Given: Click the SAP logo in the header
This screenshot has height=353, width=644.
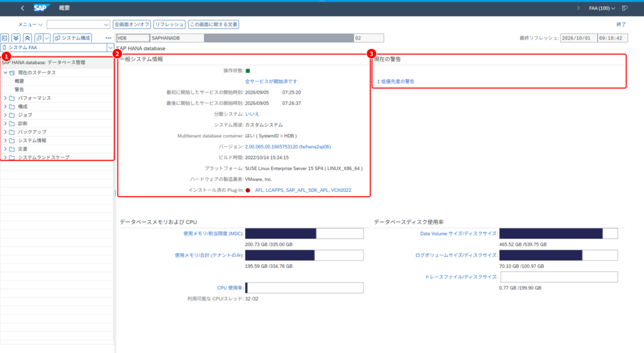Looking at the screenshot, I should click(x=41, y=8).
